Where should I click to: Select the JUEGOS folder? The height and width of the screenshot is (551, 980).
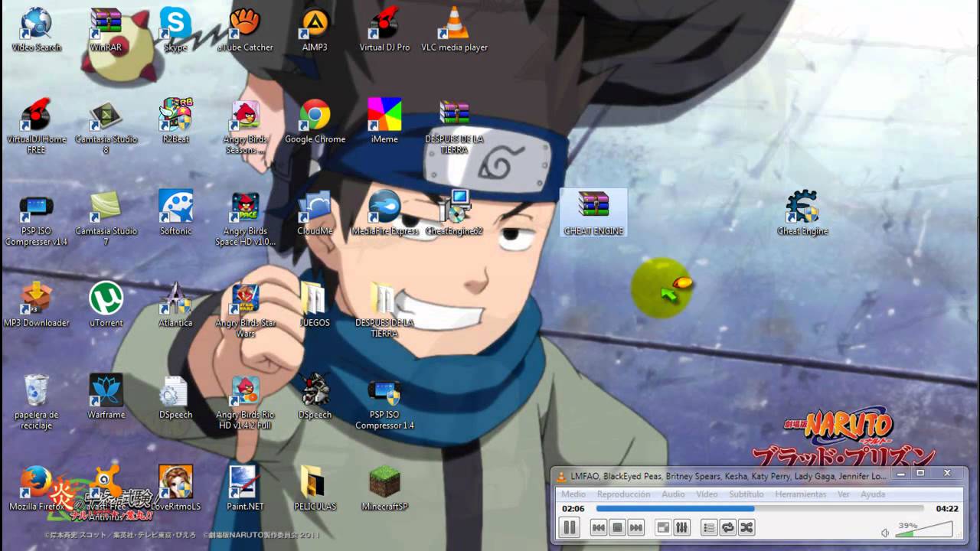[315, 305]
